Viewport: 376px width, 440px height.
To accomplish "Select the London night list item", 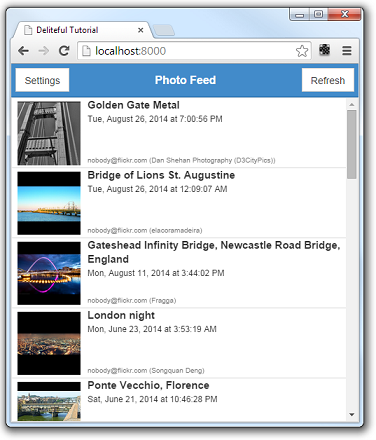I will pyautogui.click(x=179, y=343).
